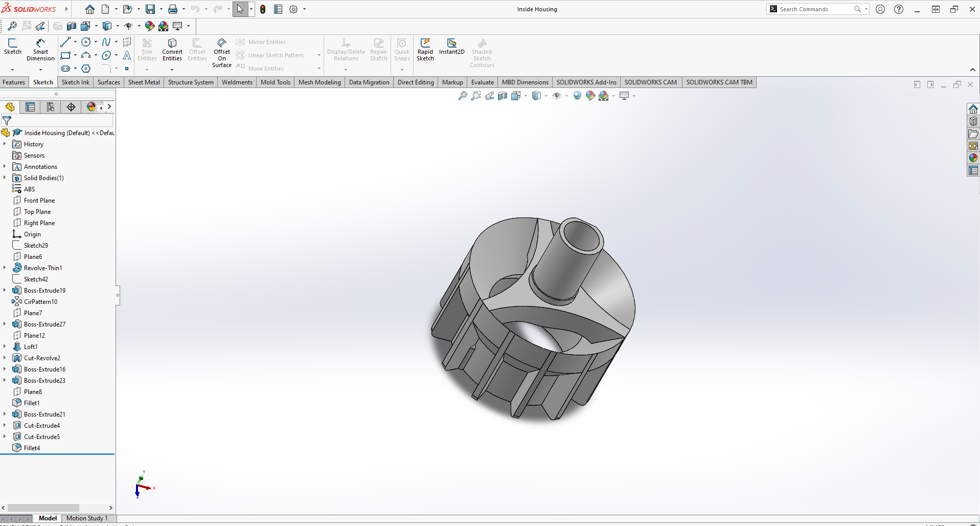The height and width of the screenshot is (526, 980).
Task: Expand the History tree node
Action: tap(5, 144)
